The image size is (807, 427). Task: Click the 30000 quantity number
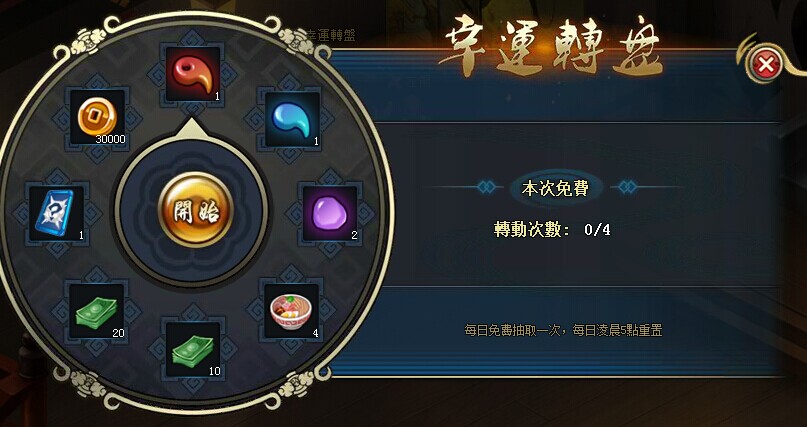(110, 139)
